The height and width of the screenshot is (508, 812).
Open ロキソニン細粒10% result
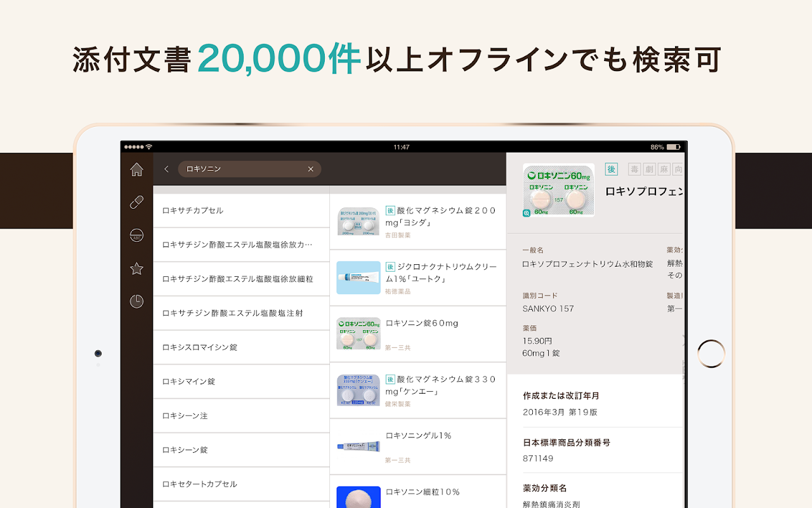(418, 492)
